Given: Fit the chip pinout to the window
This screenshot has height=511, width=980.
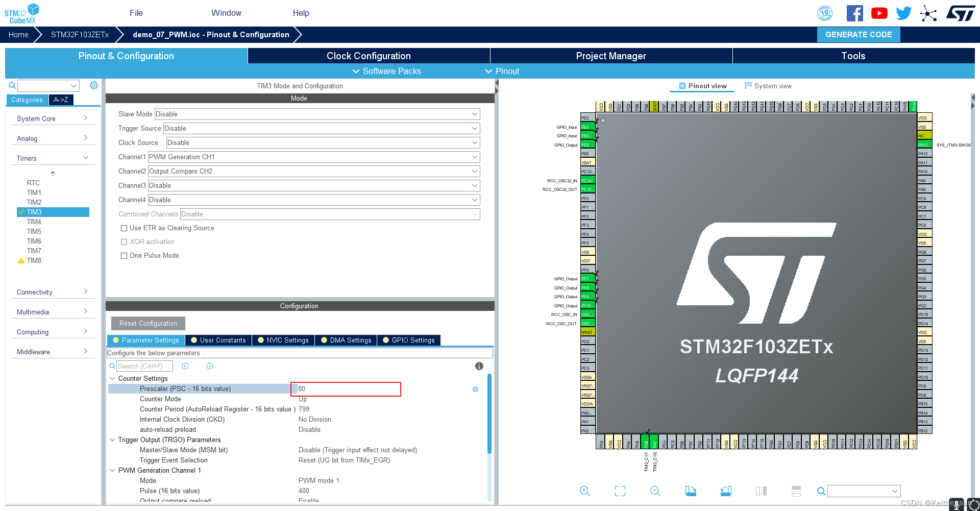Looking at the screenshot, I should tap(620, 491).
